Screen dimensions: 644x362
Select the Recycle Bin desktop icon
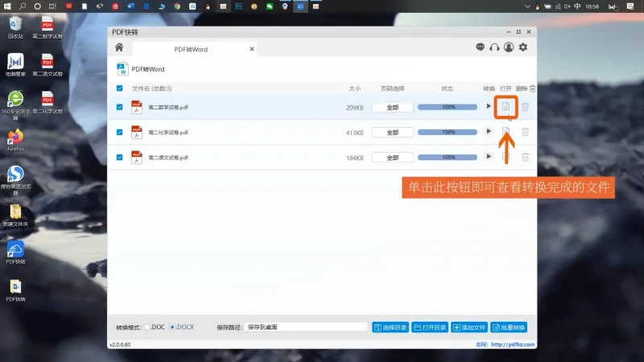tap(15, 27)
